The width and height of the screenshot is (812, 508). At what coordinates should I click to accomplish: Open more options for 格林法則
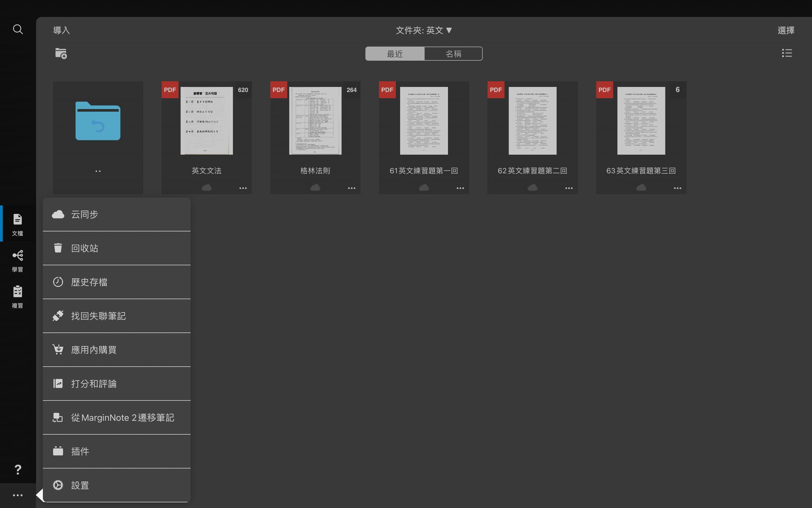click(351, 188)
